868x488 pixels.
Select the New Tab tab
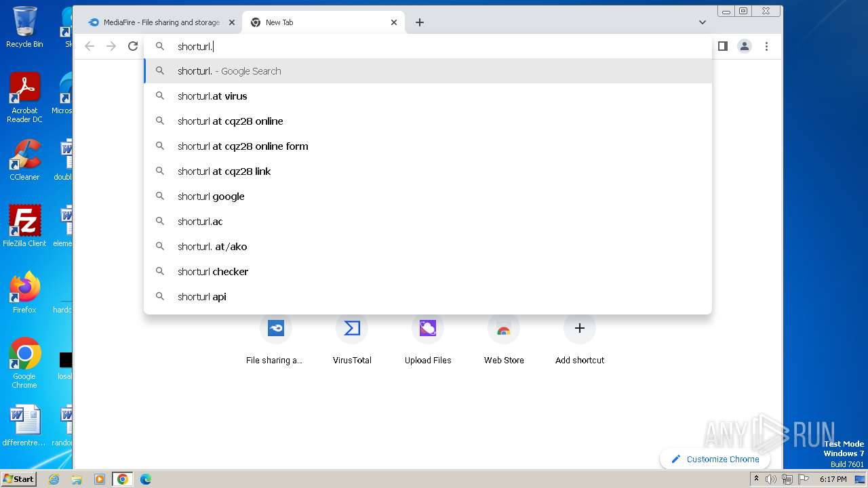(x=323, y=22)
